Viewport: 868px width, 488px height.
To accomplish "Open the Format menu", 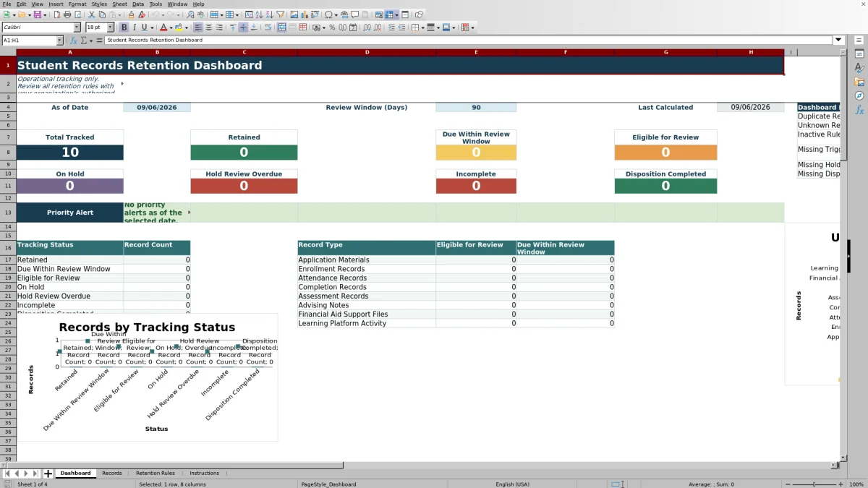I will (x=77, y=4).
